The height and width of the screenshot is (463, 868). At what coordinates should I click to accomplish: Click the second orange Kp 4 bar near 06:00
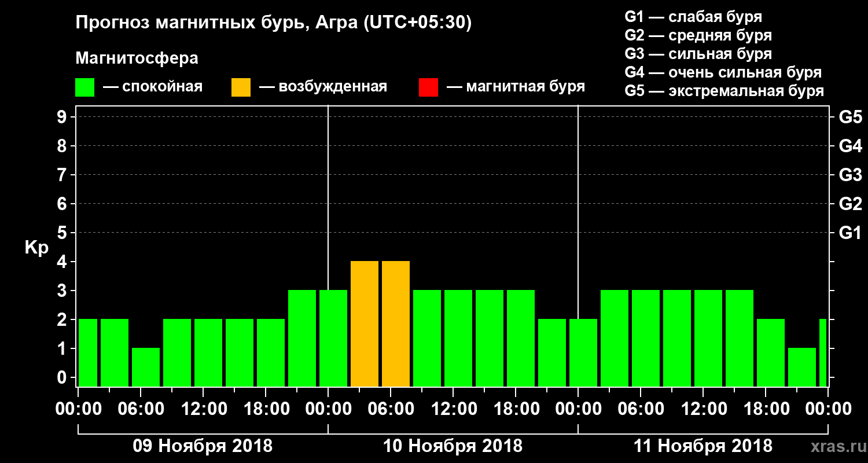[396, 324]
